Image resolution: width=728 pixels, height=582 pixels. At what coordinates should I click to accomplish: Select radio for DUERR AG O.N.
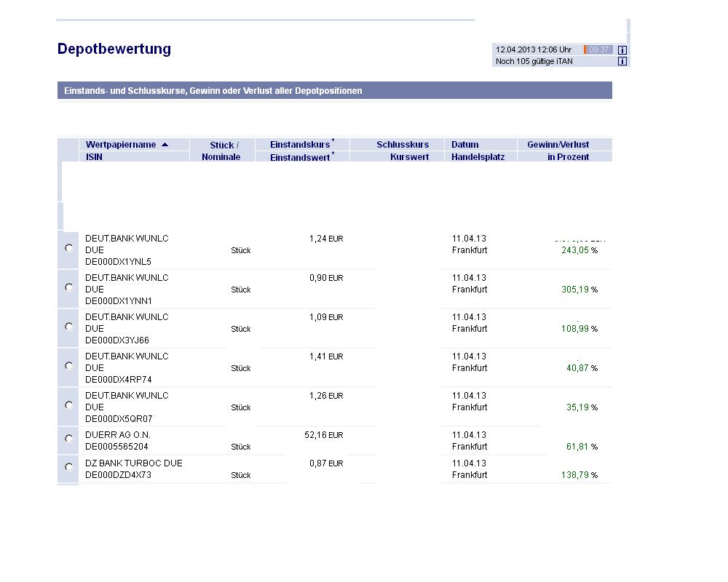[x=68, y=439]
